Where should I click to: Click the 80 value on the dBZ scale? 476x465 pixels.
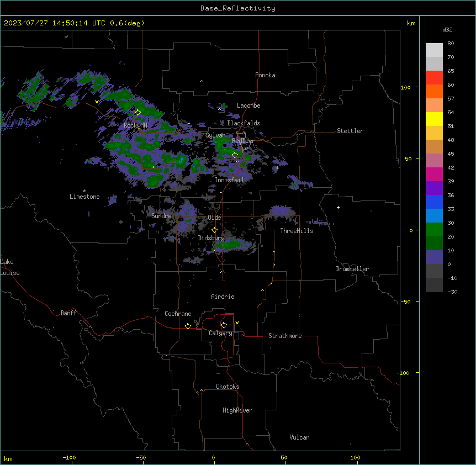coord(451,44)
